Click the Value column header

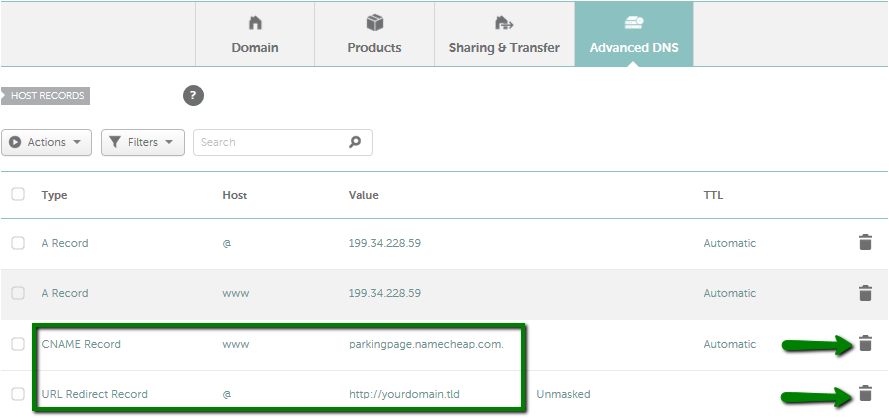coord(363,195)
